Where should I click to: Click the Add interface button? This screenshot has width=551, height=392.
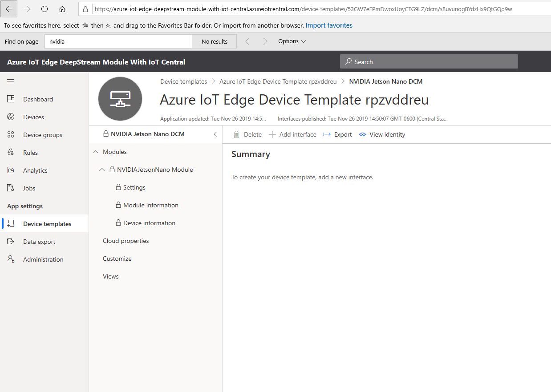pyautogui.click(x=292, y=134)
